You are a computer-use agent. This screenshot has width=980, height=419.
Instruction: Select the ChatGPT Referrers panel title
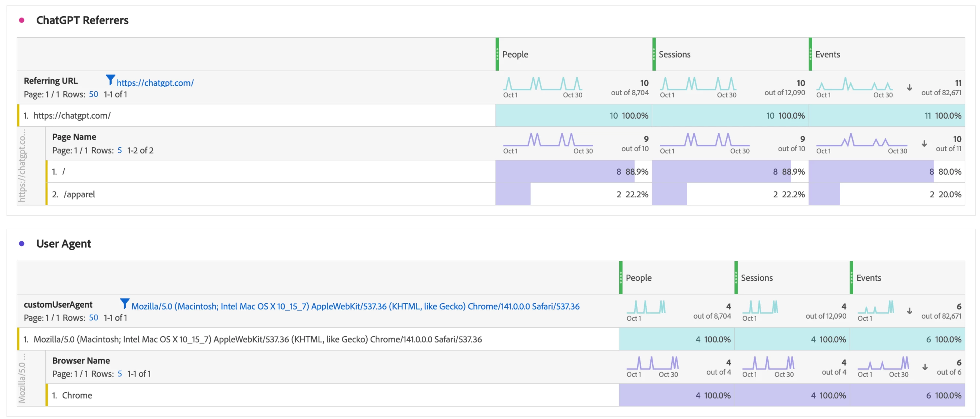point(82,20)
